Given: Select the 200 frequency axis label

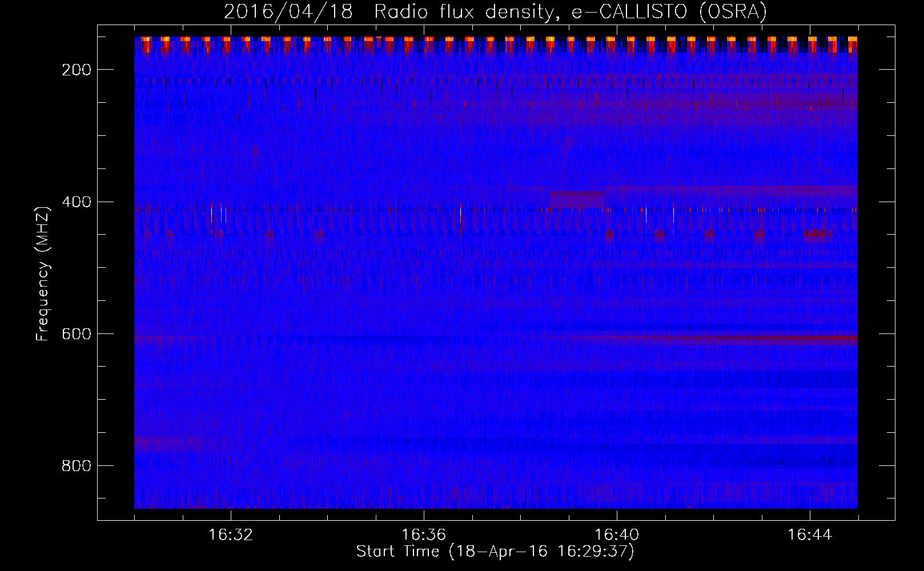Looking at the screenshot, I should [76, 70].
